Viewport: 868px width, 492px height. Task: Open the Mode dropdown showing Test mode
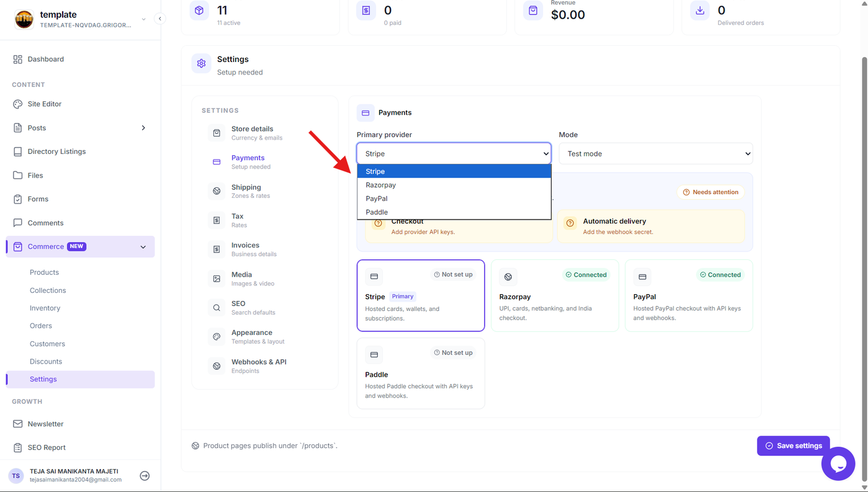656,154
